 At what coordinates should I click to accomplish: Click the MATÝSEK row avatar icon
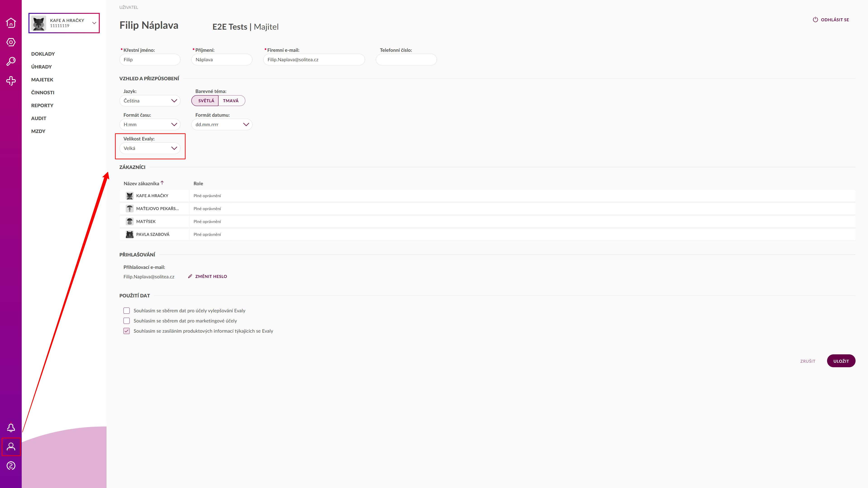(129, 221)
